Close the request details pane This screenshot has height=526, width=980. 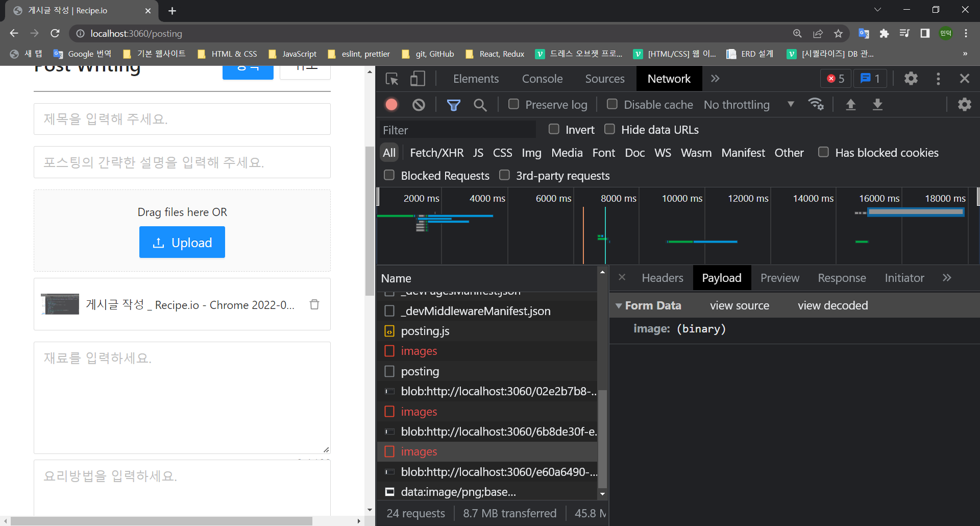tap(622, 277)
